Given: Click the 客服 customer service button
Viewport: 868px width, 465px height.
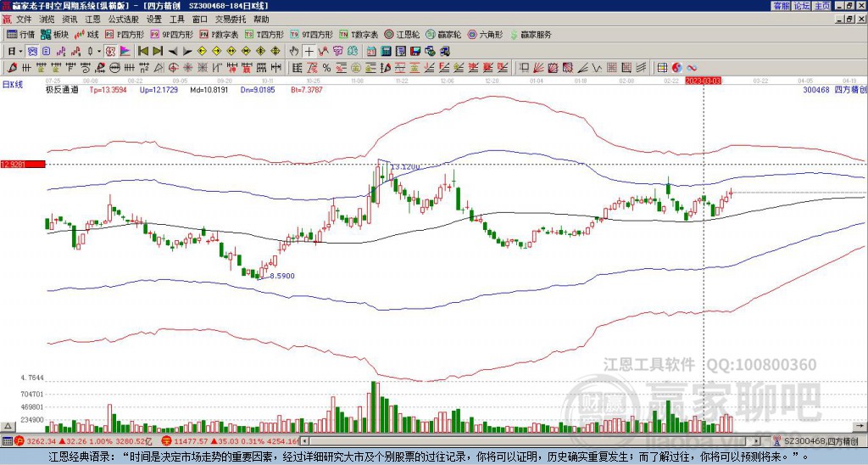Looking at the screenshot, I should pos(781,6).
